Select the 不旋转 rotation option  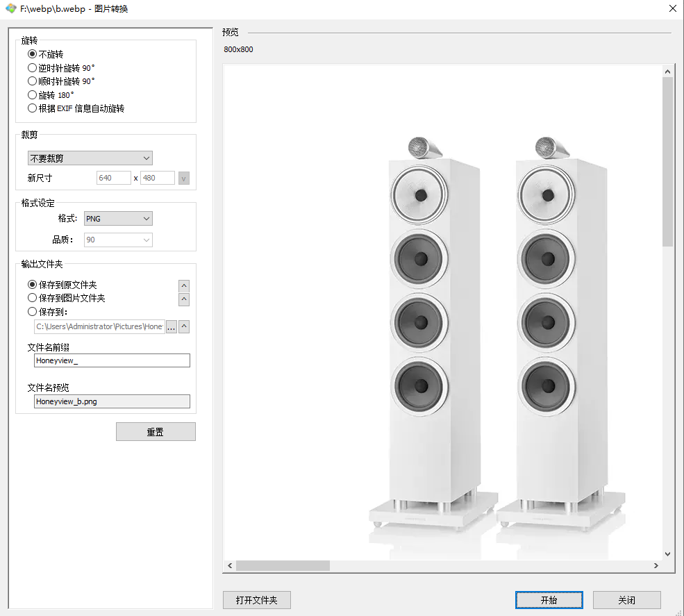point(45,54)
